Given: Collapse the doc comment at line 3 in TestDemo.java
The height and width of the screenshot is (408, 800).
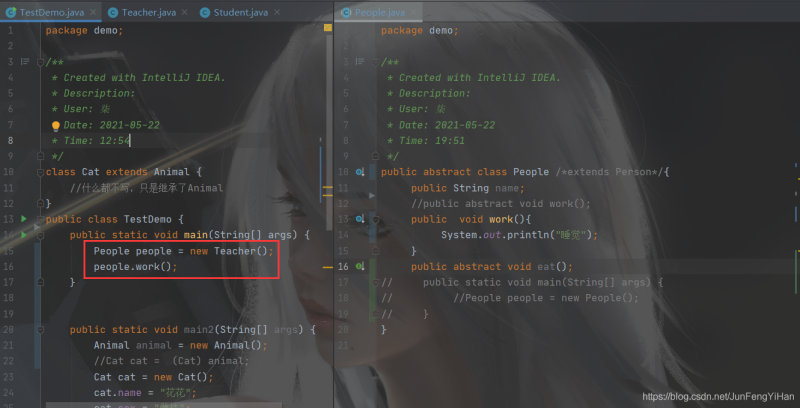Looking at the screenshot, I should [40, 62].
